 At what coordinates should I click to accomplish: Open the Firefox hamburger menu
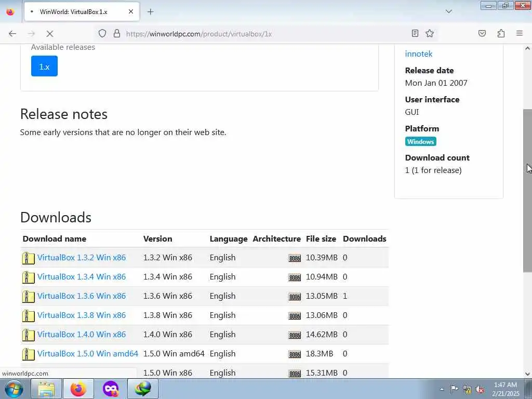click(x=520, y=33)
